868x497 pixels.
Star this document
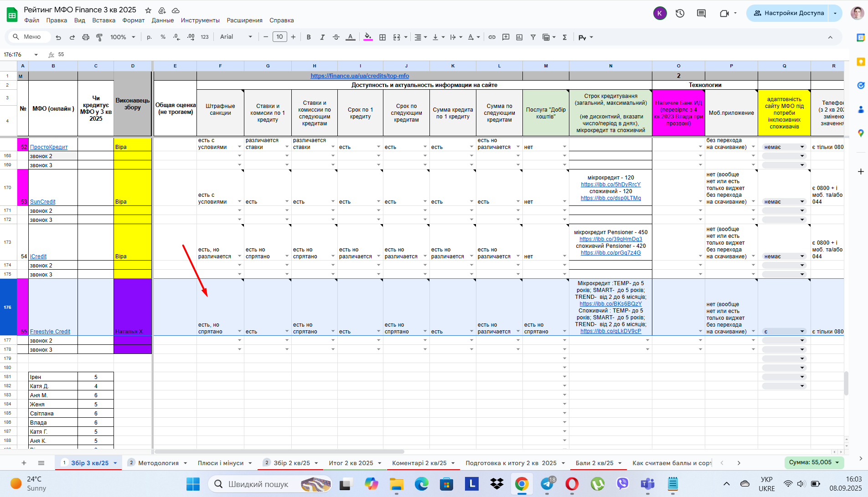point(148,10)
